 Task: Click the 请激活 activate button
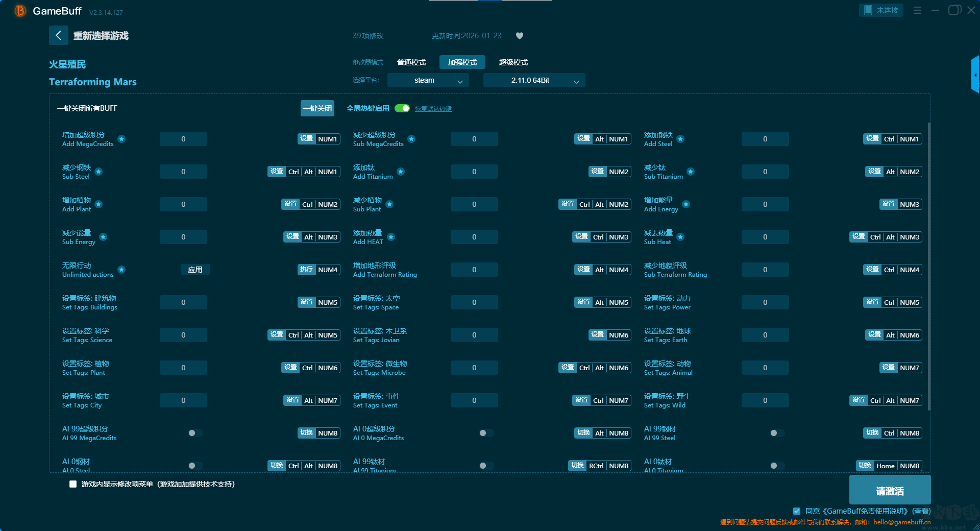[x=890, y=491]
